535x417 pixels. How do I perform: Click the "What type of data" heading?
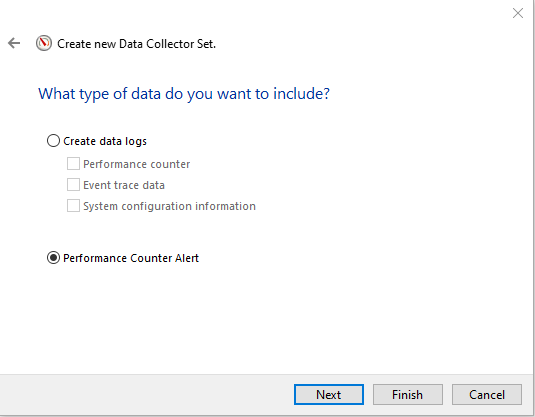tap(184, 94)
